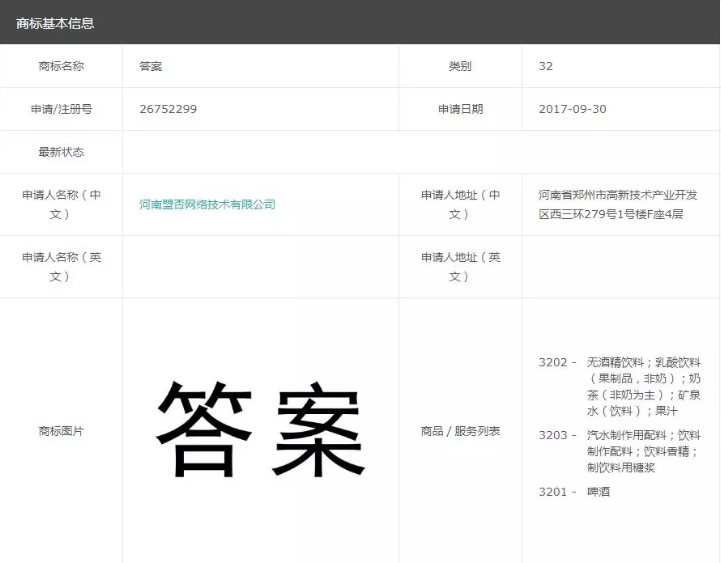Click the 答案 trademark name text value
Screen dimensions: 721x563
click(151, 66)
